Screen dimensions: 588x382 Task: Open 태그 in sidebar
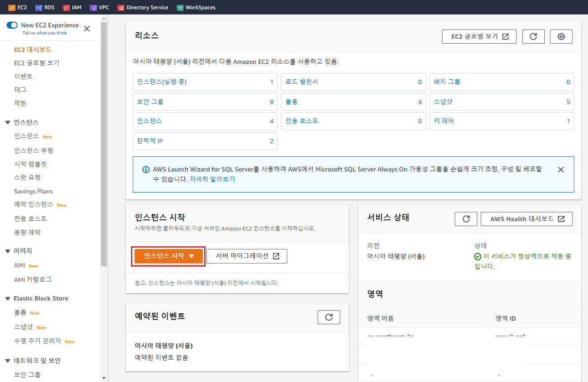pyautogui.click(x=20, y=89)
